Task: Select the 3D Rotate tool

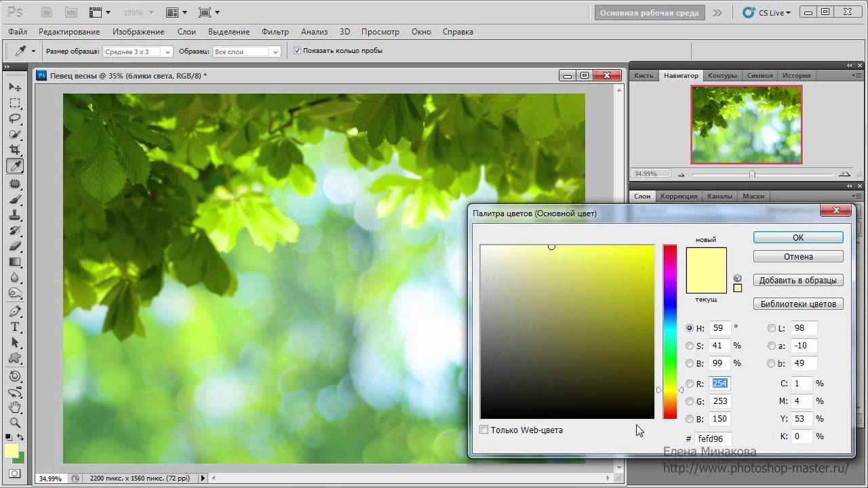Action: pyautogui.click(x=15, y=377)
